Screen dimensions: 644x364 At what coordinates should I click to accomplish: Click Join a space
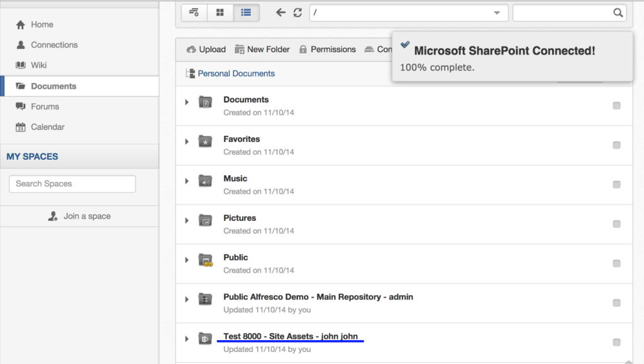coord(80,215)
